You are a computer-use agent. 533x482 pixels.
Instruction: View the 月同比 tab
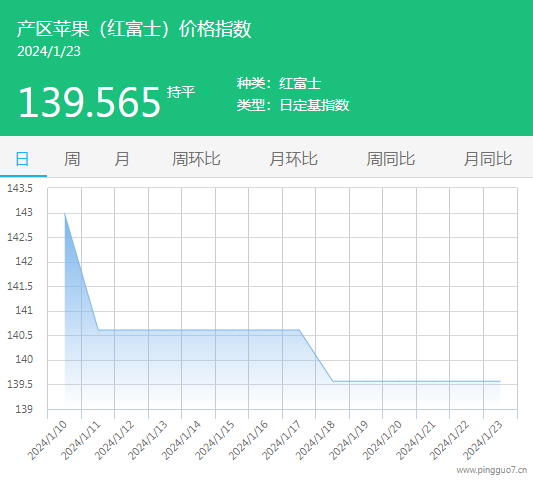pyautogui.click(x=488, y=159)
